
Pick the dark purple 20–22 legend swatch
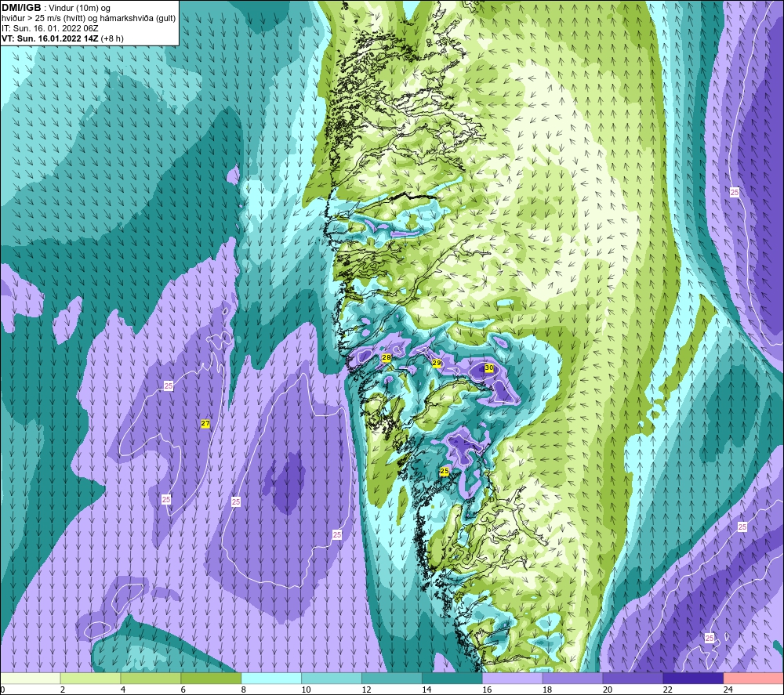tap(633, 678)
